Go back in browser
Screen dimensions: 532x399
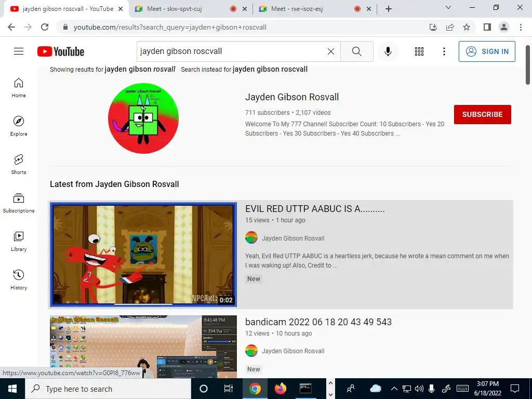pyautogui.click(x=11, y=27)
